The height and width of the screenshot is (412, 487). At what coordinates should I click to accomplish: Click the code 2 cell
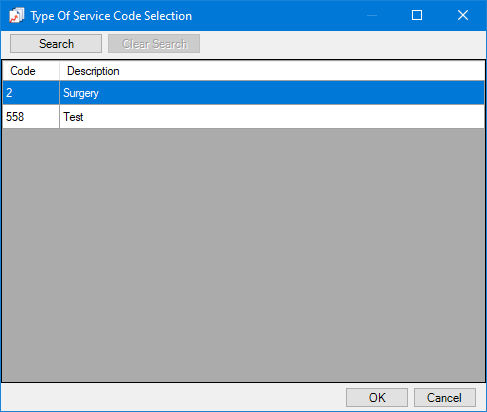31,93
